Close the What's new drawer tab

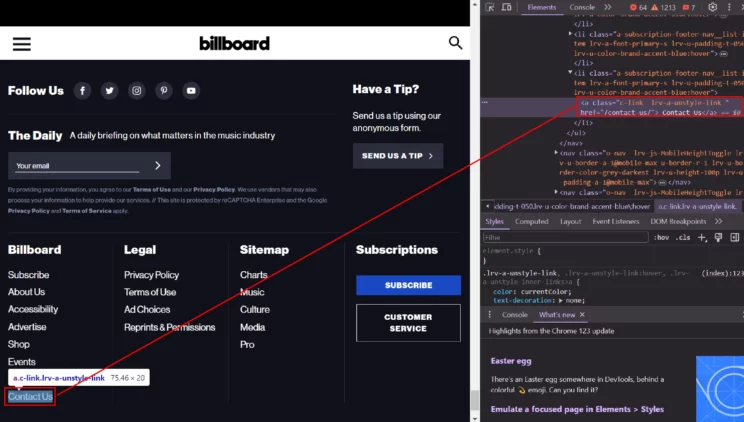[x=582, y=315]
